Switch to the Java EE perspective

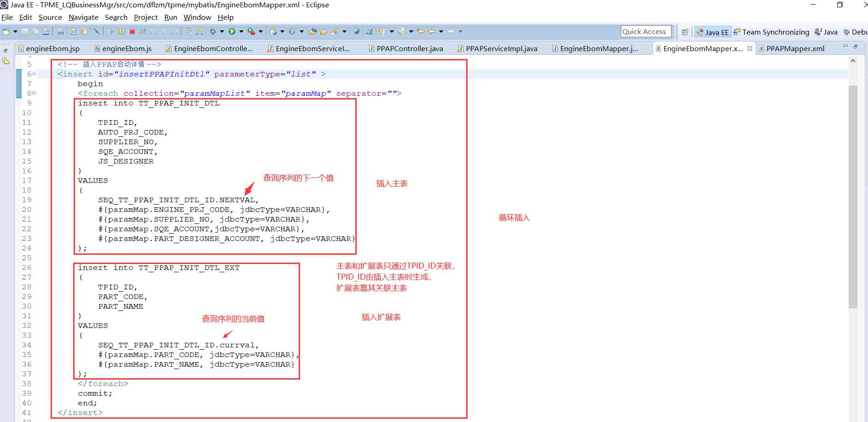pyautogui.click(x=712, y=32)
